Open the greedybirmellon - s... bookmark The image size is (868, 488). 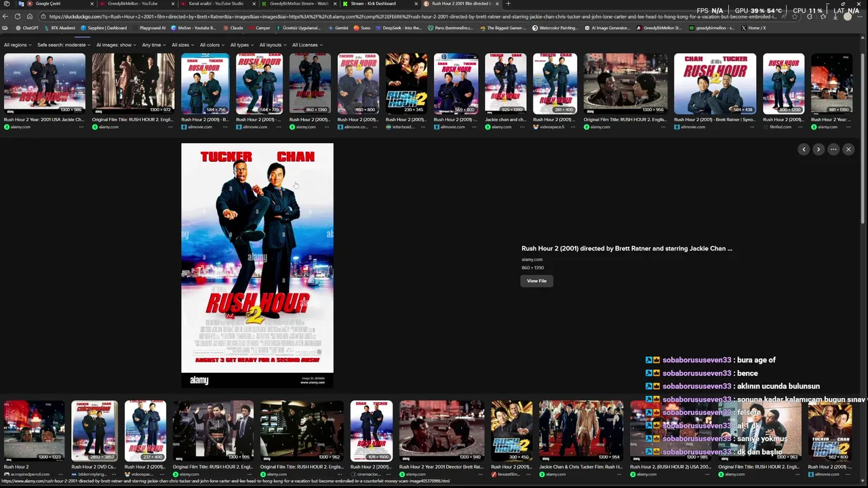(x=711, y=28)
